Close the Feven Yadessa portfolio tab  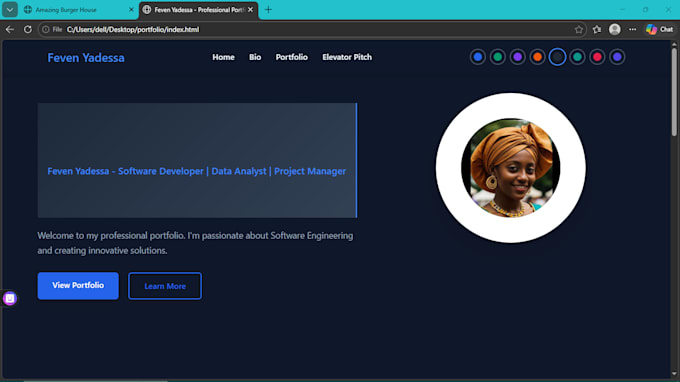[x=250, y=10]
